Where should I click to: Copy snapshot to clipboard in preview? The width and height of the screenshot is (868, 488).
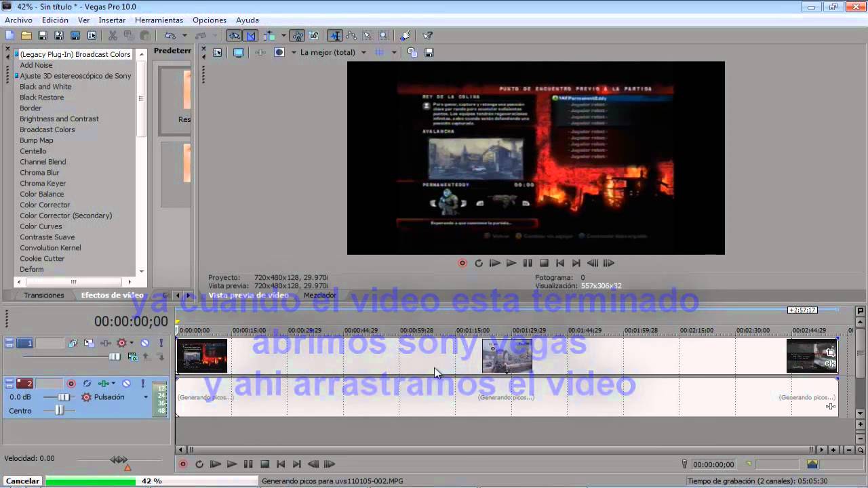click(412, 52)
